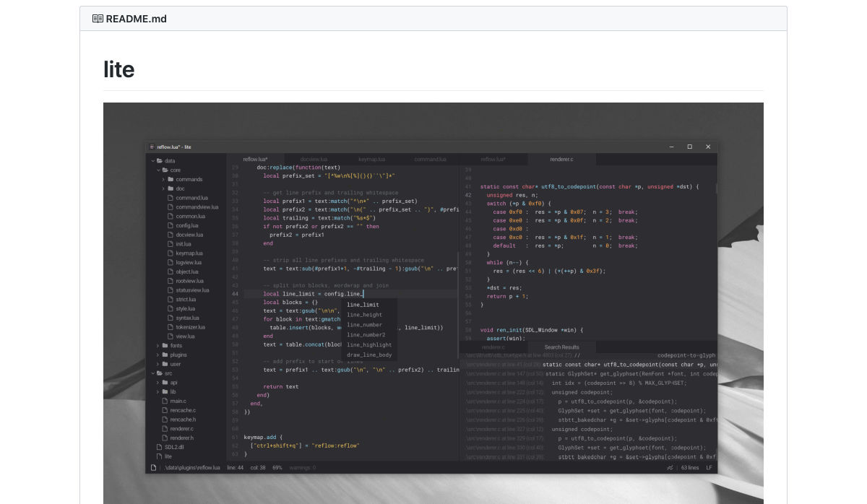867x504 pixels.
Task: Expand the user folder chevron
Action: 158,364
